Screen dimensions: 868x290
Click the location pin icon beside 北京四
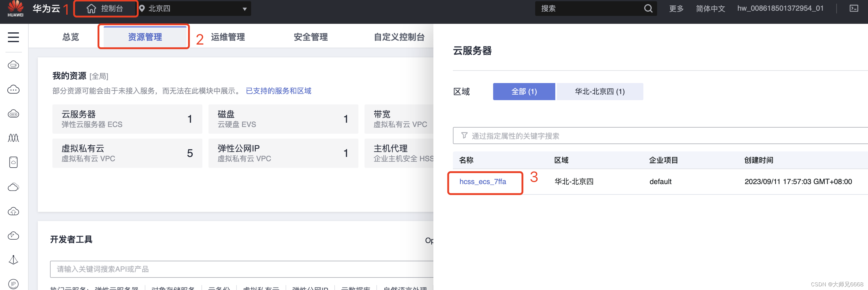coord(142,9)
